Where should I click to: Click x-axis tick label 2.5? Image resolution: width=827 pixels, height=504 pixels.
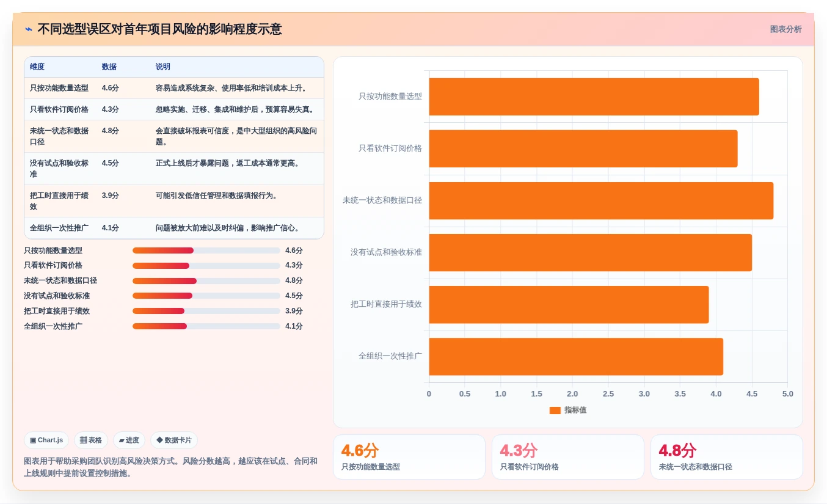pyautogui.click(x=608, y=394)
